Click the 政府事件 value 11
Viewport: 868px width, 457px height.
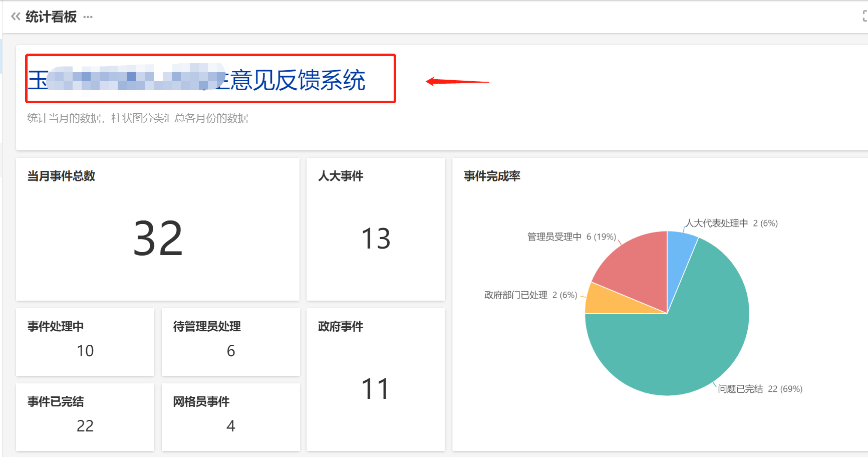pos(376,389)
